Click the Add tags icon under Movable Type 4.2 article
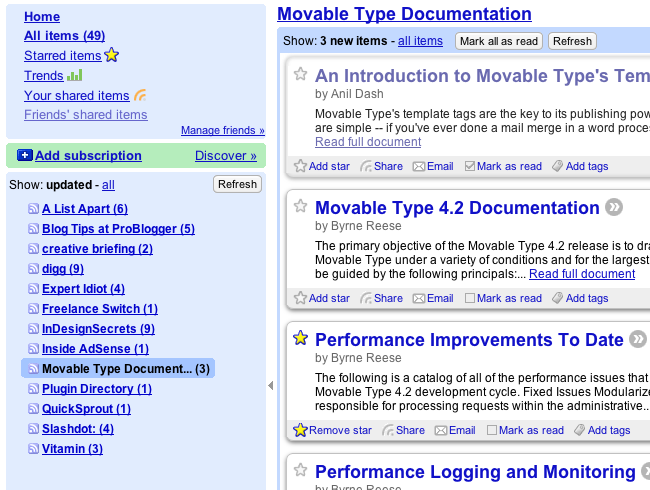650x490 pixels. 558,298
